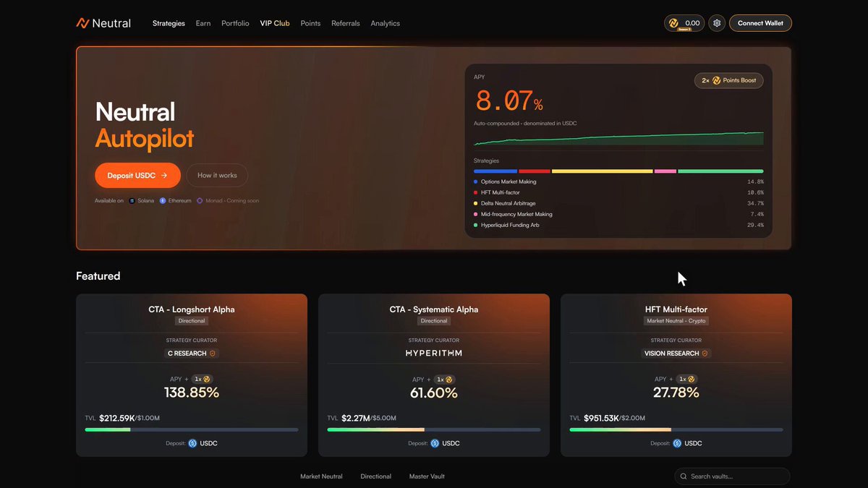The image size is (868, 488).
Task: Open the Analytics page
Action: click(386, 23)
